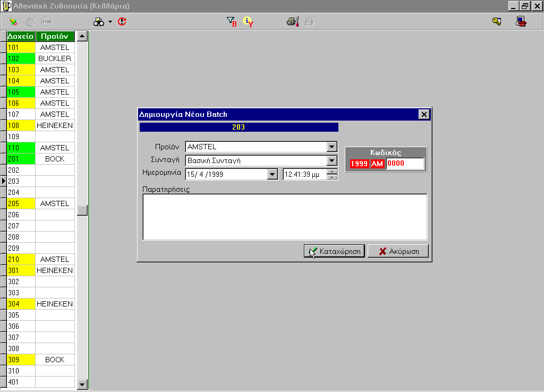Click the yellow info Y icon
The height and width of the screenshot is (392, 544).
[x=248, y=22]
